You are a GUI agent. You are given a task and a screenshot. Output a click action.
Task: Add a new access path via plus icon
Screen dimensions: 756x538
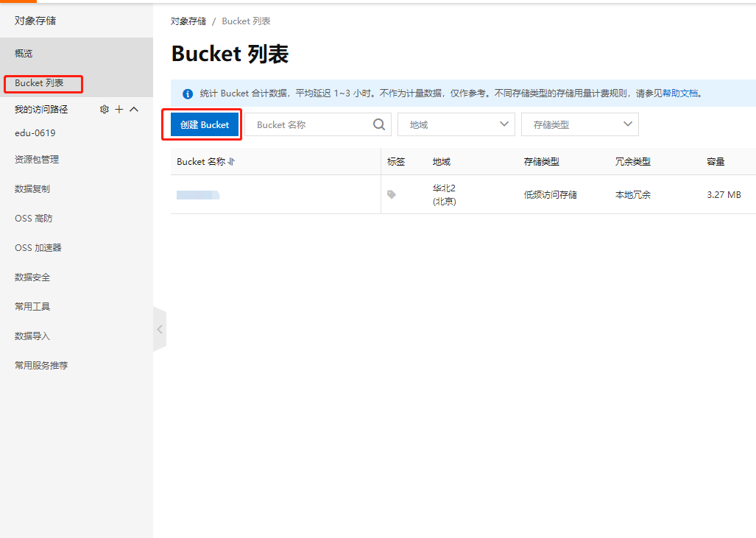tap(118, 109)
